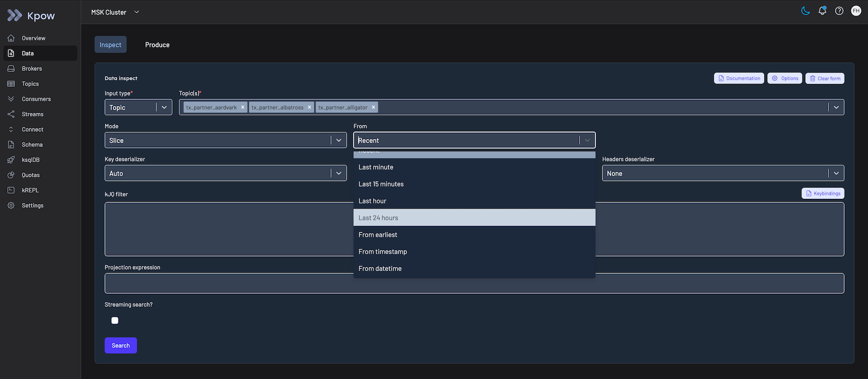Image resolution: width=868 pixels, height=379 pixels.
Task: Remove tx_partner_aardvark topic tag
Action: [243, 107]
